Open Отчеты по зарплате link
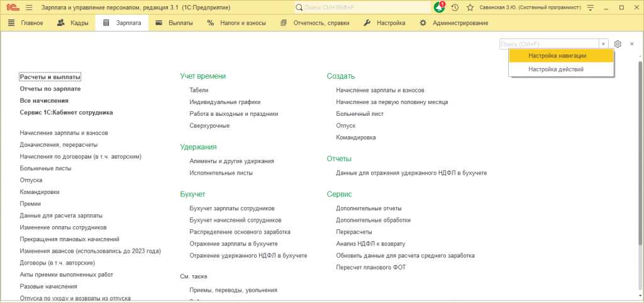 [x=50, y=89]
